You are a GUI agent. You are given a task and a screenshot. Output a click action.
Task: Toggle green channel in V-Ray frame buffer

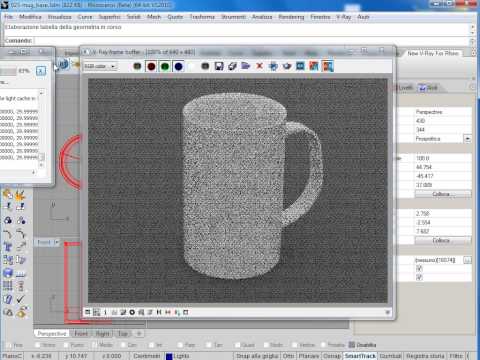pyautogui.click(x=165, y=66)
